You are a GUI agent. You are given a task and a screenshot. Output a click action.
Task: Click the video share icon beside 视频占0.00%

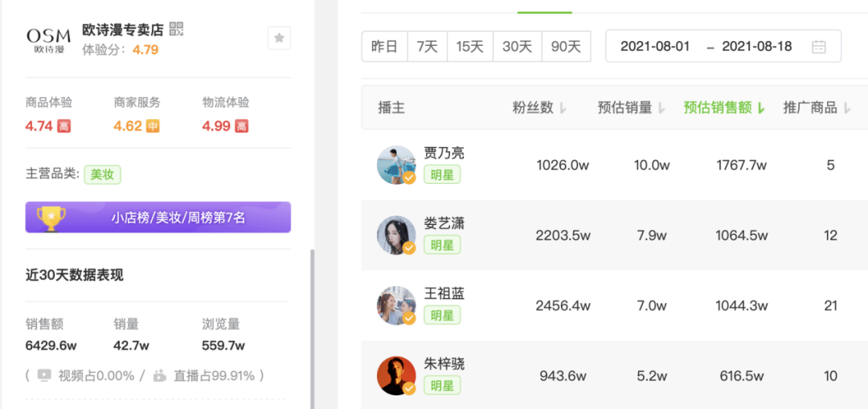44,376
